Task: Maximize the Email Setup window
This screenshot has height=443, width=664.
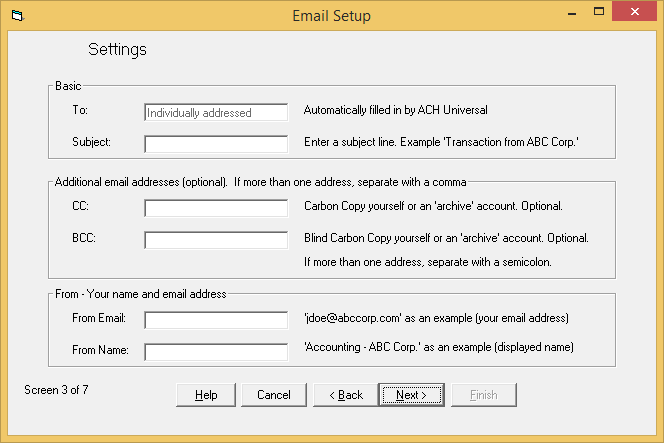Action: pyautogui.click(x=599, y=12)
